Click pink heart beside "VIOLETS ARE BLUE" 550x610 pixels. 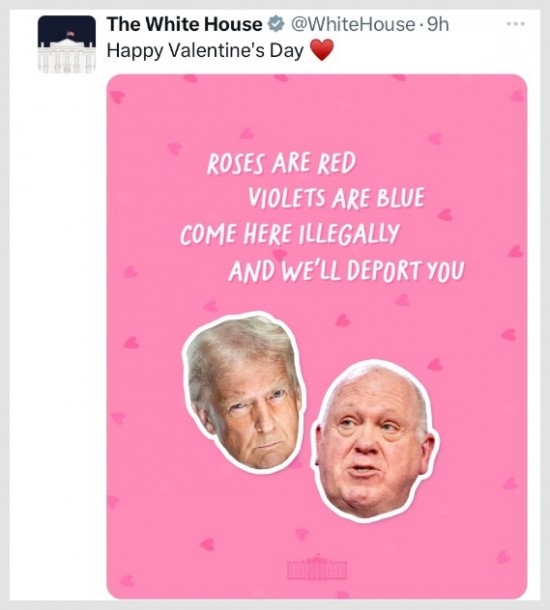tap(445, 214)
